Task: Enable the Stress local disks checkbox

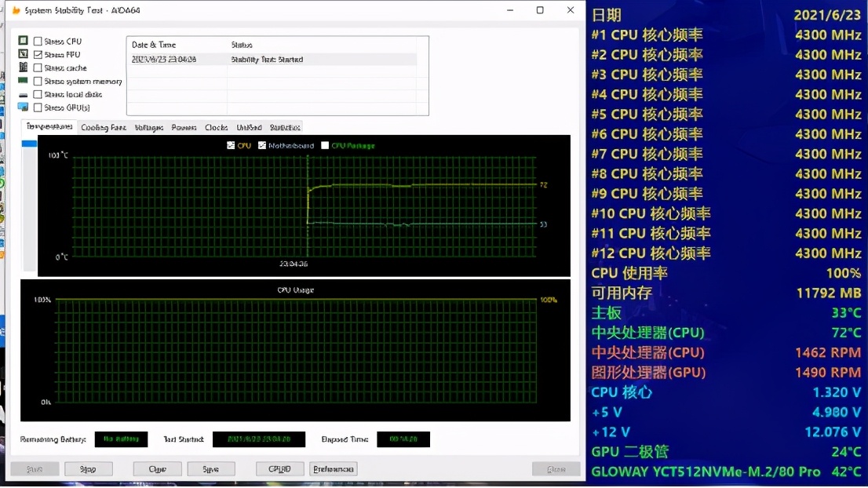Action: 38,94
